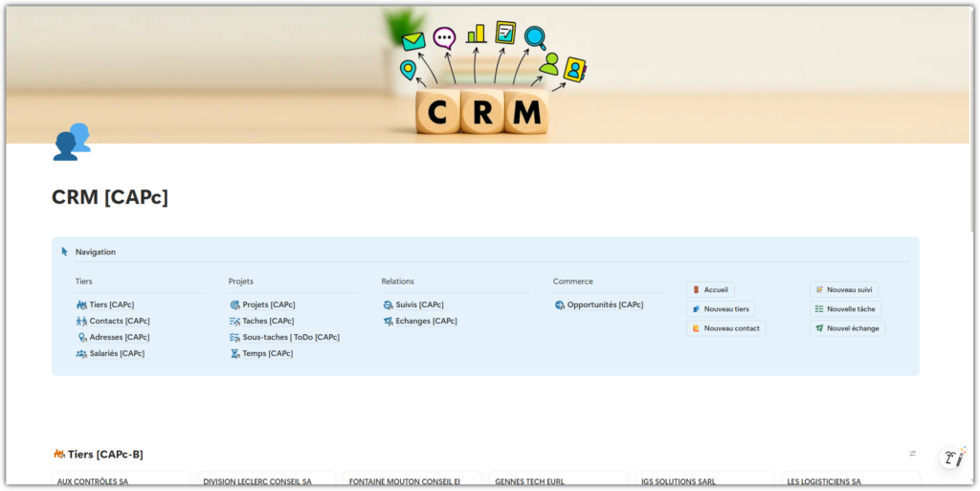
Task: Click the two-people page icon
Action: pyautogui.click(x=72, y=142)
